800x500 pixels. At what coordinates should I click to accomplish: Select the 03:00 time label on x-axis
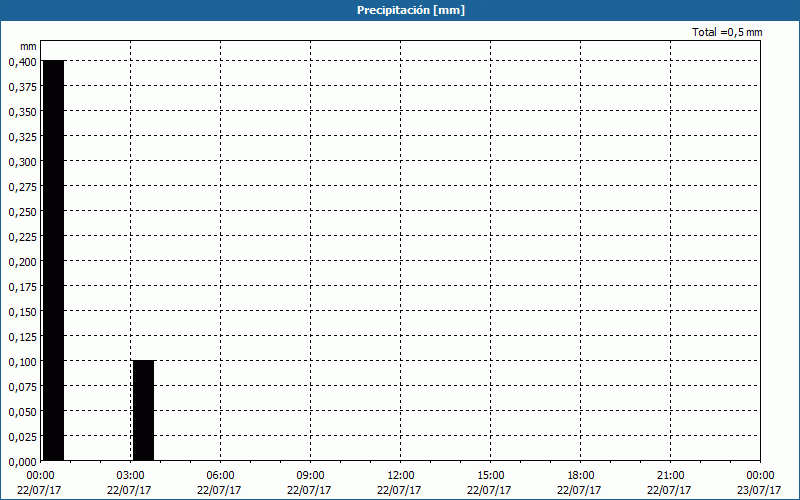(x=131, y=476)
